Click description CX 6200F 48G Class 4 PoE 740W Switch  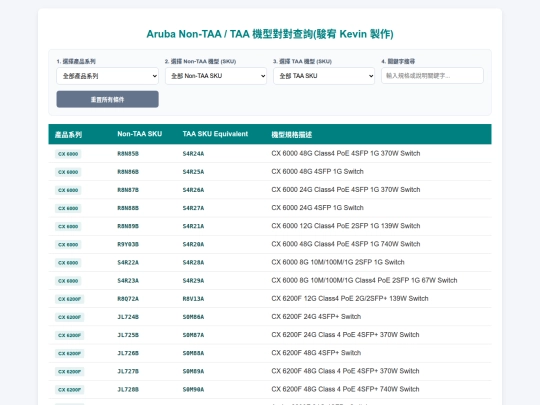point(345,389)
